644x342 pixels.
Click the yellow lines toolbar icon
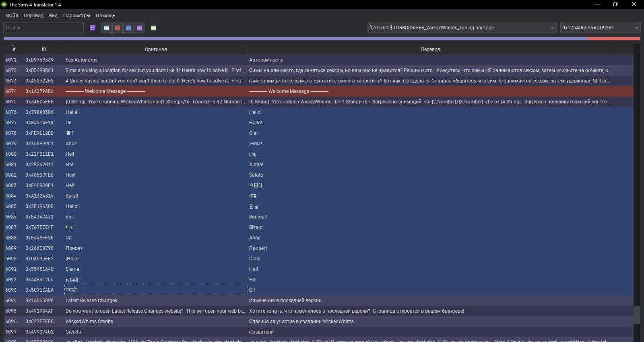coord(153,28)
